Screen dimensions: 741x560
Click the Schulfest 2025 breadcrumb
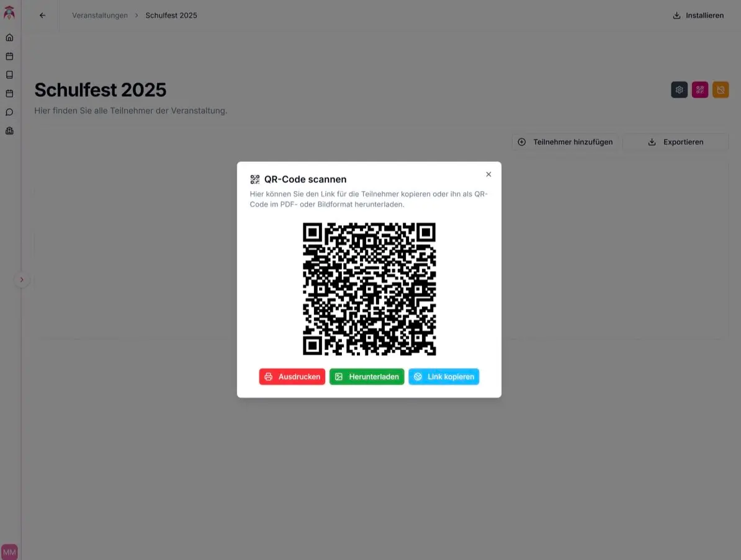click(x=171, y=16)
